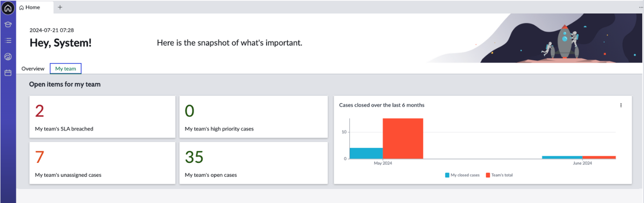Open the calendar icon in sidebar
The width and height of the screenshot is (644, 203).
[8, 73]
